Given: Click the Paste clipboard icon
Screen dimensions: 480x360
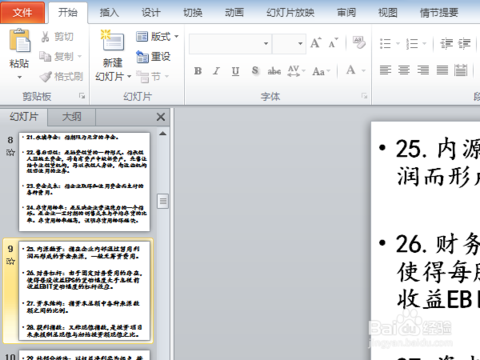Looking at the screenshot, I should [20, 40].
